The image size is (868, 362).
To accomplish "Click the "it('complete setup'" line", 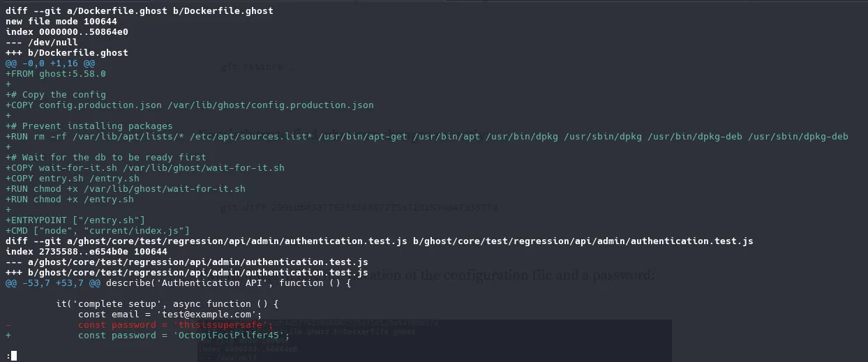I will click(167, 304).
